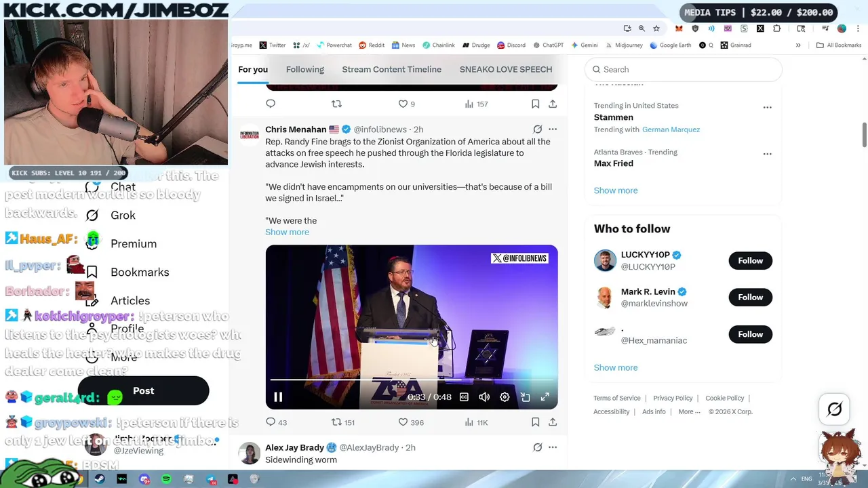The image size is (868, 488).
Task: Click the black Post button
Action: 143,391
